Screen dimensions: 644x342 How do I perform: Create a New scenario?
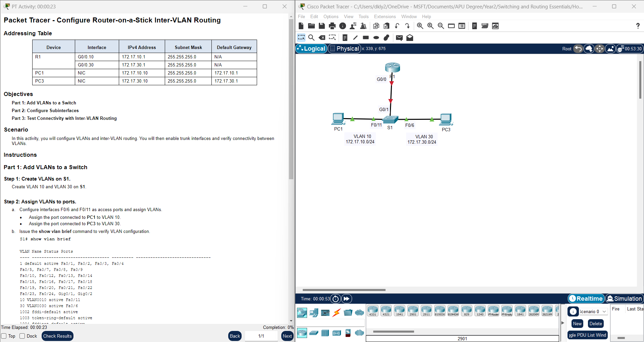[577, 324]
